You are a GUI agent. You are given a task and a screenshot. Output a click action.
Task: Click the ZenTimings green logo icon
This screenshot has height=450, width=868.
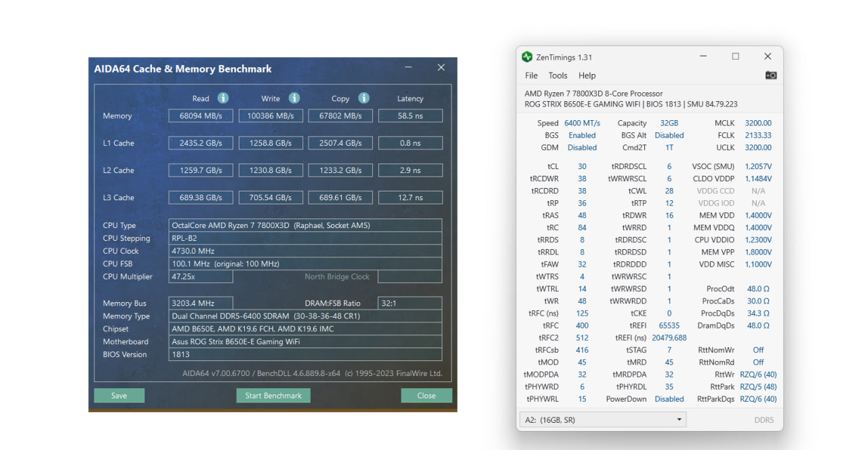click(527, 57)
